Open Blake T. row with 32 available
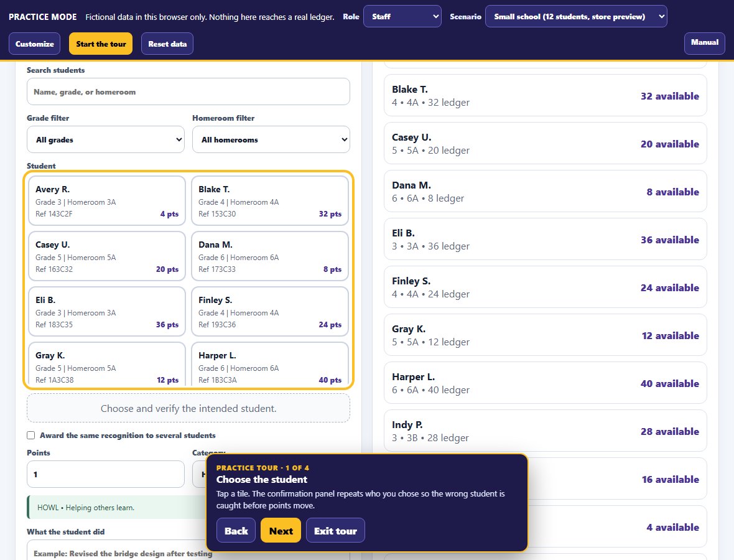734x560 pixels. tap(546, 96)
